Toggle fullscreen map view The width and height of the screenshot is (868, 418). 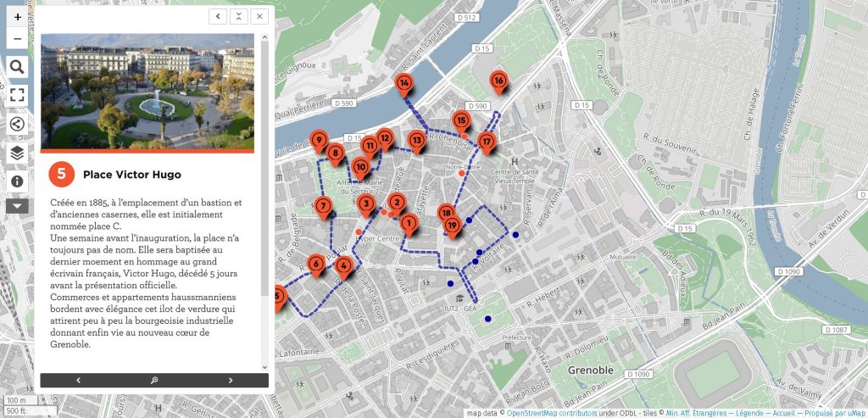[x=18, y=95]
